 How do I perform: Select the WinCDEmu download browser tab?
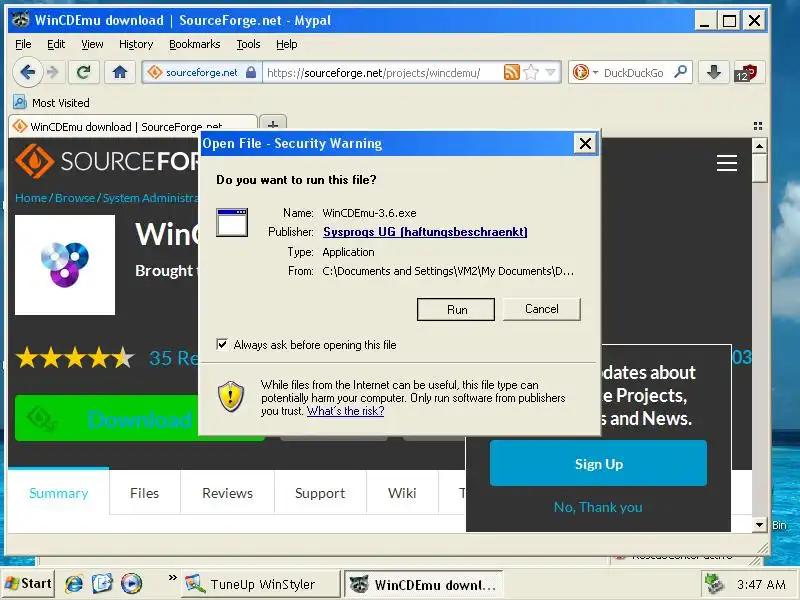(x=134, y=126)
